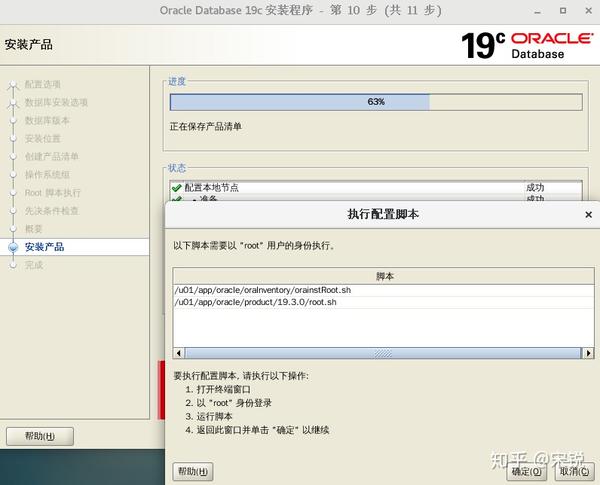Click the 脚本 column header
This screenshot has width=600, height=485.
pyautogui.click(x=383, y=276)
